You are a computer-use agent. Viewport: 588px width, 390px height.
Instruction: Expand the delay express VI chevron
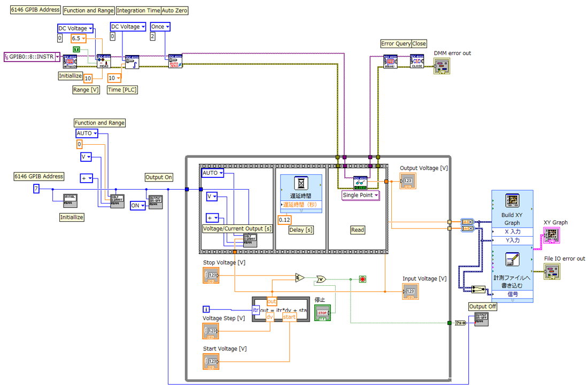tap(301, 211)
